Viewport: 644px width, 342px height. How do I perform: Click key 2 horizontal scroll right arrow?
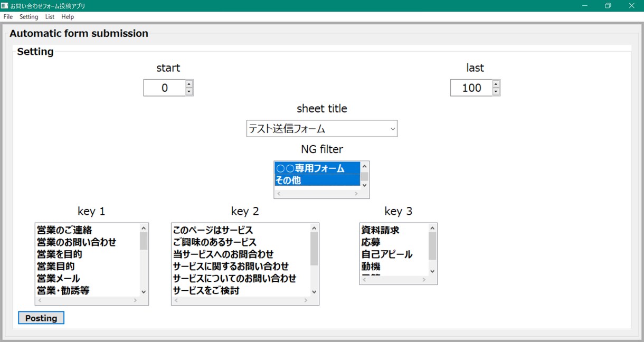click(x=306, y=300)
